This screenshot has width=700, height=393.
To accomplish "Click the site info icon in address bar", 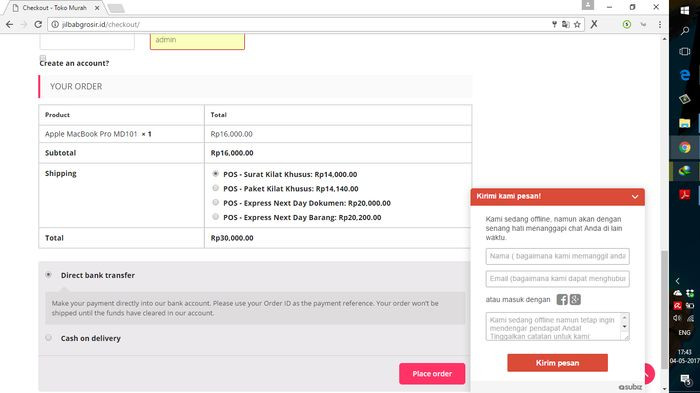I will [x=54, y=25].
